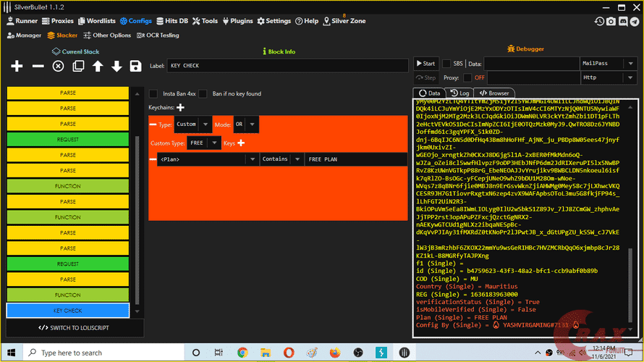The height and width of the screenshot is (362, 644).
Task: Move block down with down arrow
Action: tap(116, 66)
